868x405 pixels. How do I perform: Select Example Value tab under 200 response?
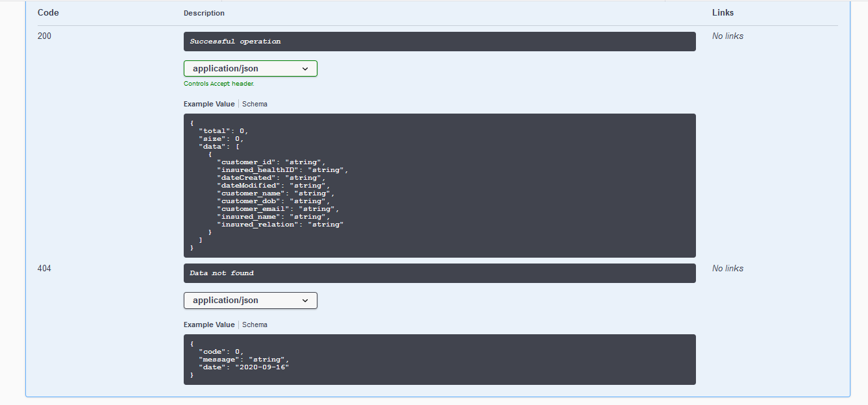coord(209,104)
